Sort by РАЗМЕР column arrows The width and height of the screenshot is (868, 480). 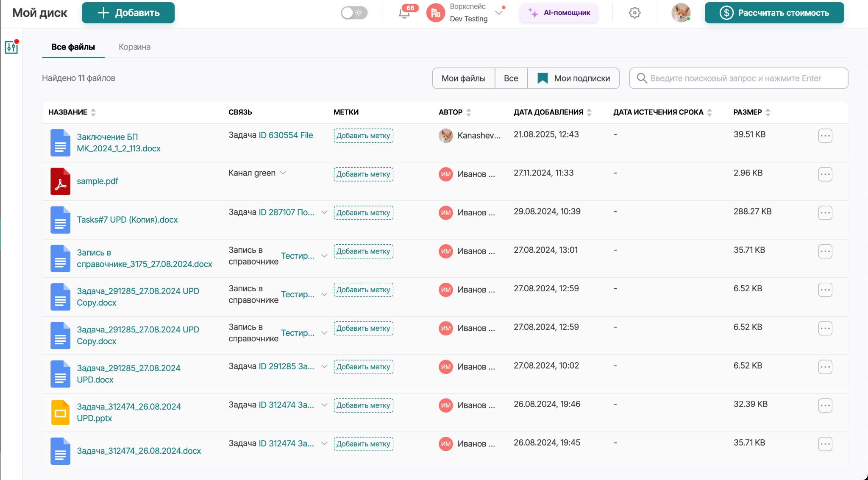click(x=768, y=112)
